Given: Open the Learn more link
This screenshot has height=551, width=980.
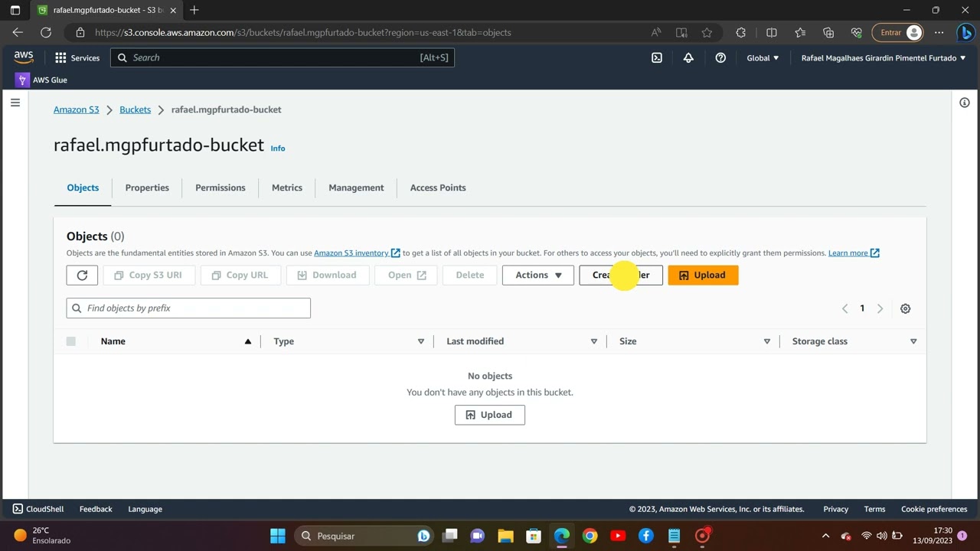Looking at the screenshot, I should (x=854, y=253).
